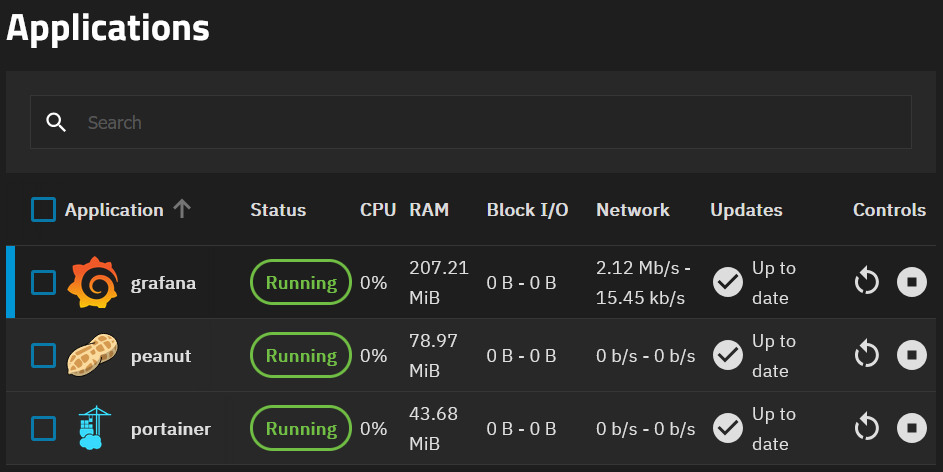Click the grafana app logo

pyautogui.click(x=93, y=282)
